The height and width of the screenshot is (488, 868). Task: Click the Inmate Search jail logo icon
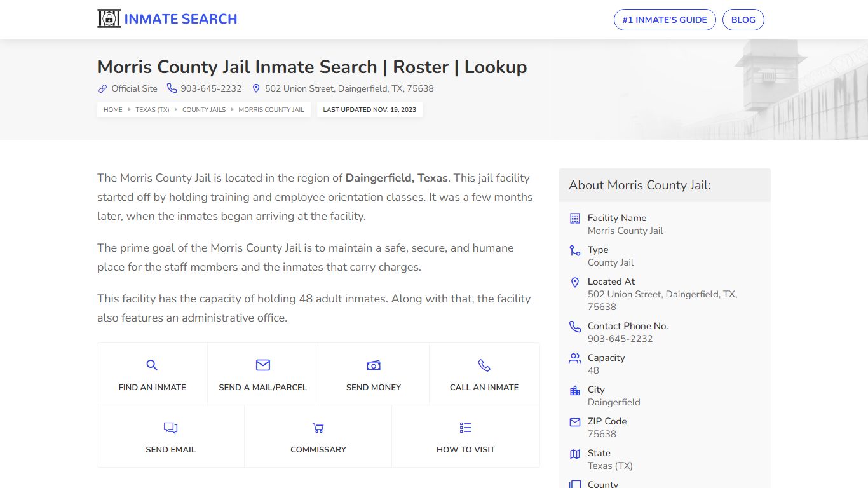pos(109,19)
